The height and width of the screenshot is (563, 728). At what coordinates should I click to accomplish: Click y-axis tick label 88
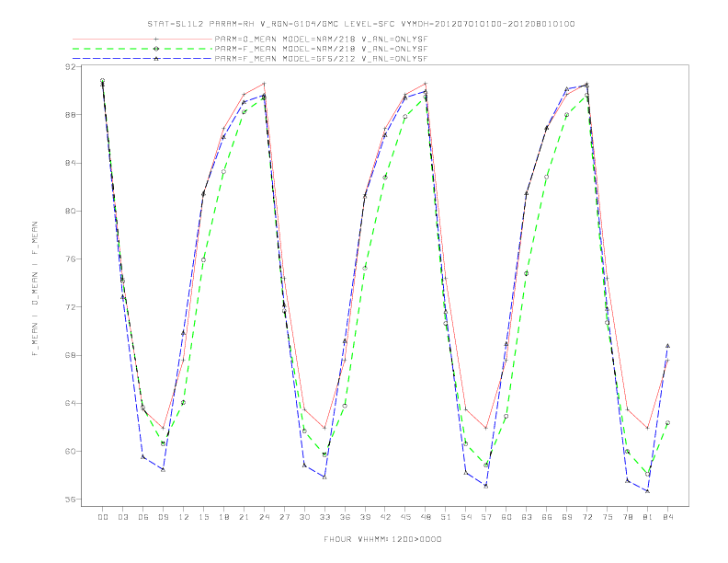pos(71,115)
